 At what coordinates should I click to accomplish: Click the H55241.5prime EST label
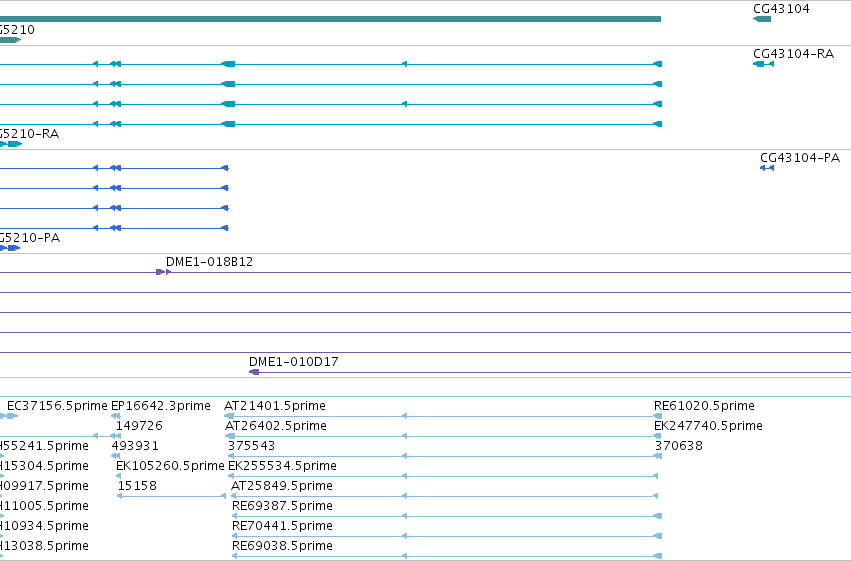tap(44, 446)
